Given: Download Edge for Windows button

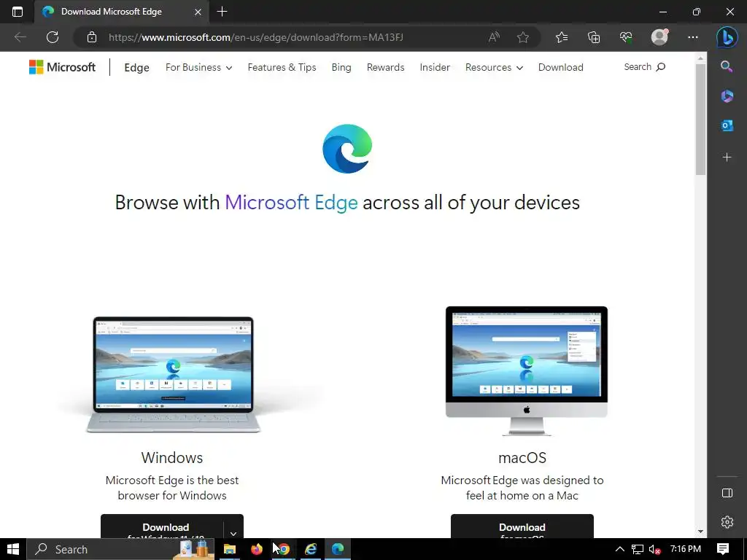Looking at the screenshot, I should click(162, 526).
